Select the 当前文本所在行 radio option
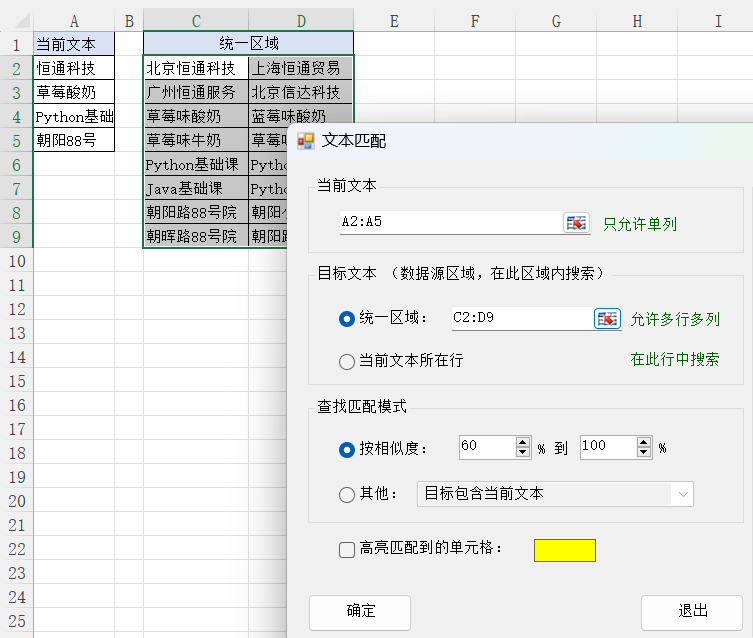753x638 pixels. click(347, 360)
